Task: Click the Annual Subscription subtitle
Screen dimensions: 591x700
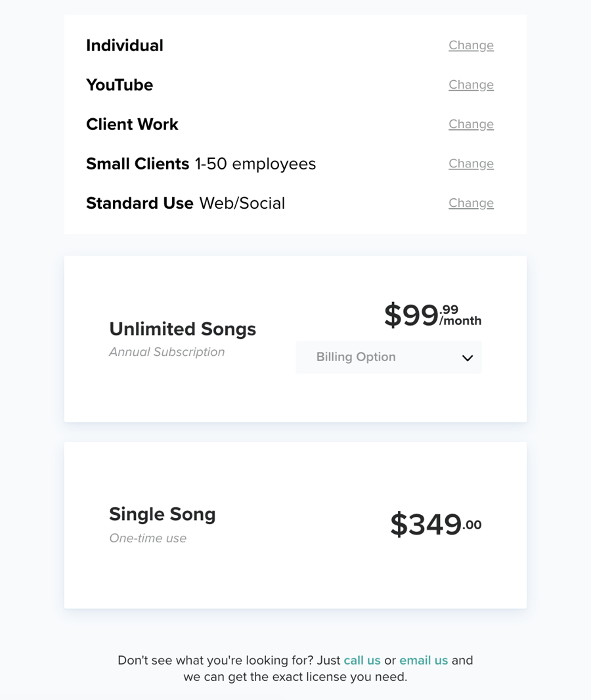Action: [x=167, y=352]
